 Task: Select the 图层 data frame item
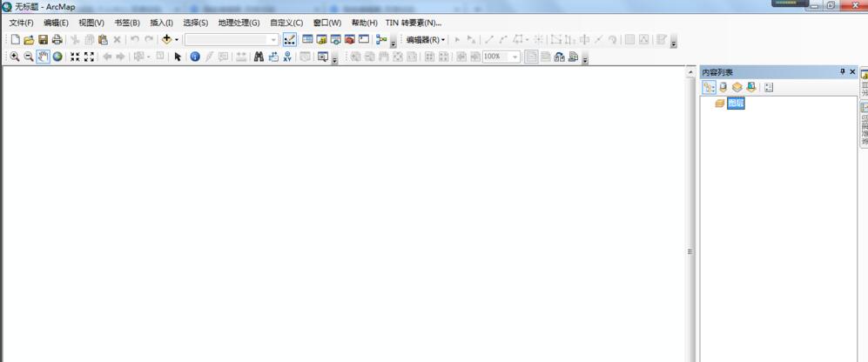click(736, 104)
